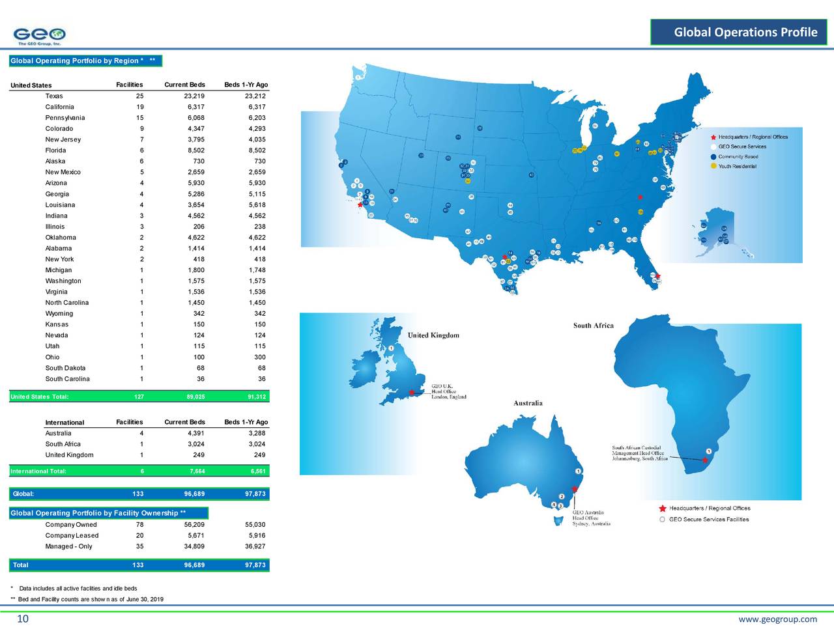
Task: Click the Company Leased row label
Action: pos(72,536)
